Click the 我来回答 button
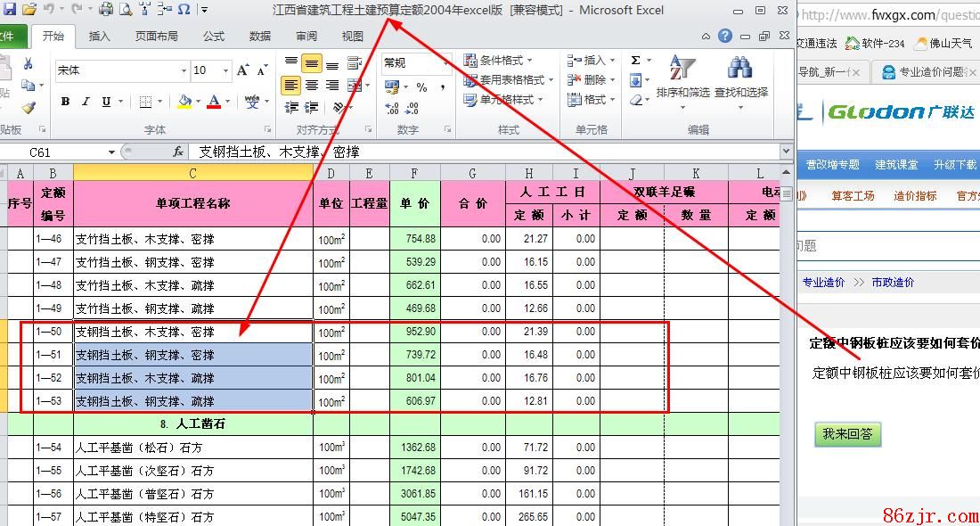980x526 pixels. tap(847, 434)
